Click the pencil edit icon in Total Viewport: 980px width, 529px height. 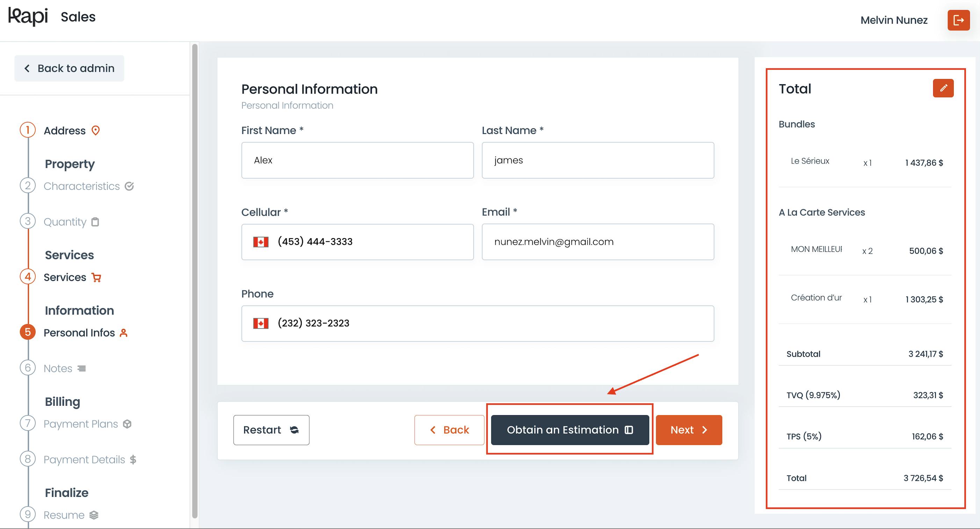point(943,88)
